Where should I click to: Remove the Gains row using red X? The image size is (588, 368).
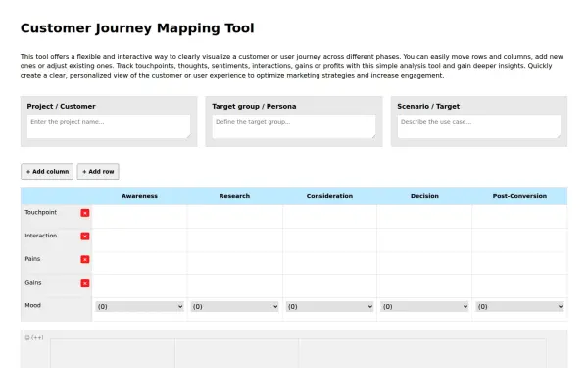[85, 283]
